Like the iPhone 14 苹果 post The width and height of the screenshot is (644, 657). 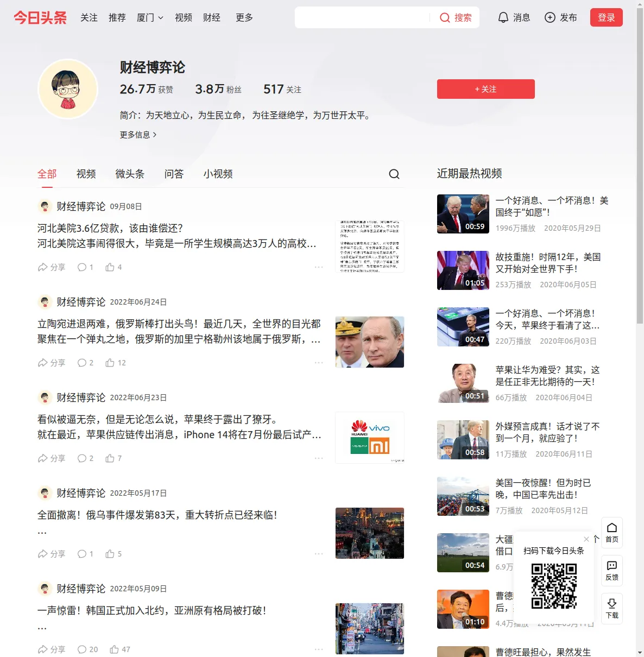pyautogui.click(x=113, y=458)
